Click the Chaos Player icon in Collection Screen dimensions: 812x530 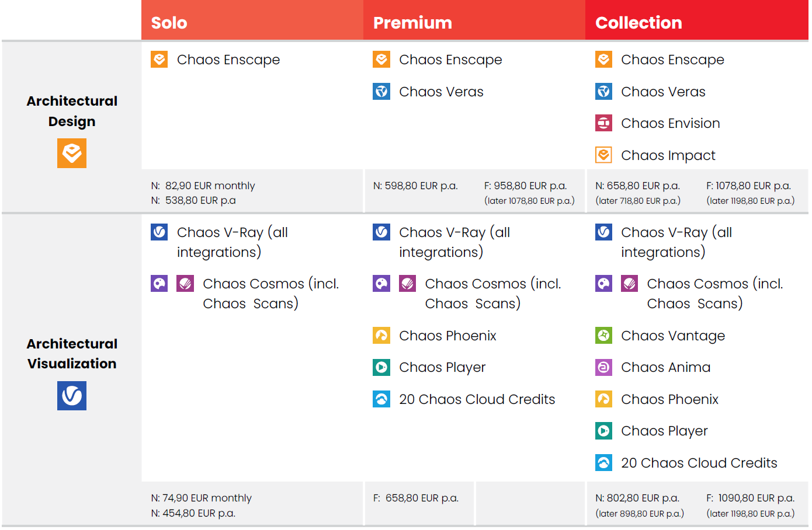point(603,431)
